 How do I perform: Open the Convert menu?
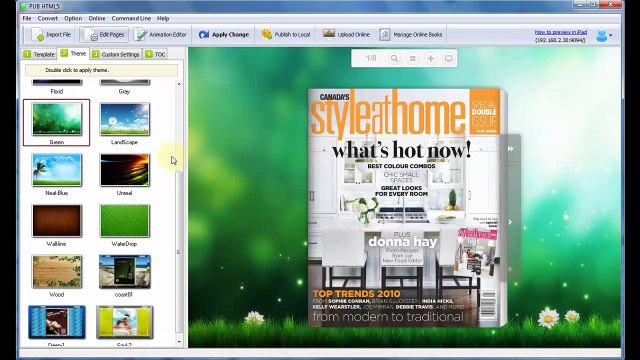pos(48,18)
